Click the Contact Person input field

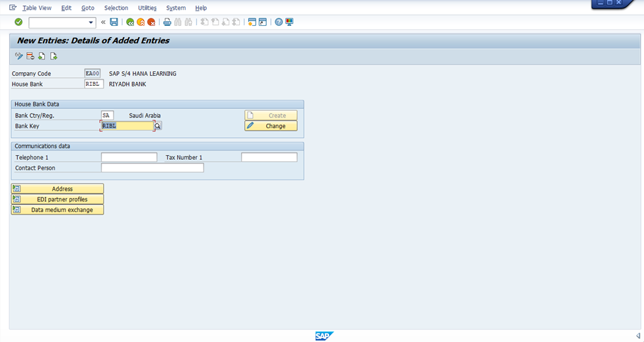(x=153, y=168)
